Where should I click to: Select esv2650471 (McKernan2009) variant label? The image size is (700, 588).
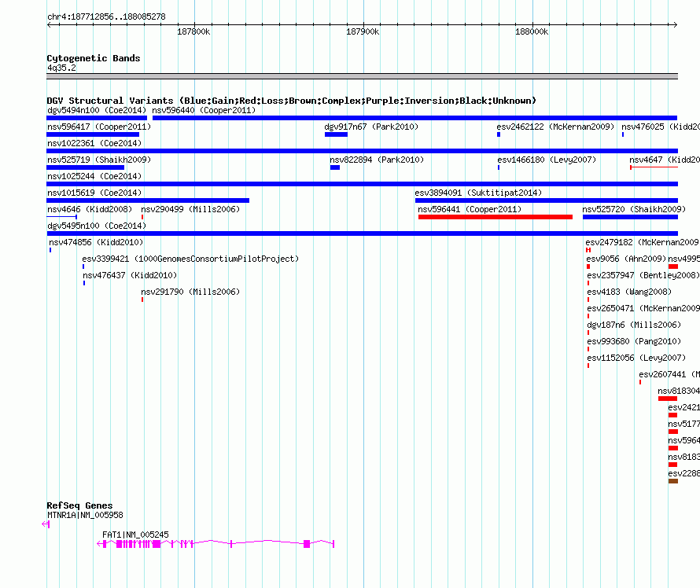[643, 308]
